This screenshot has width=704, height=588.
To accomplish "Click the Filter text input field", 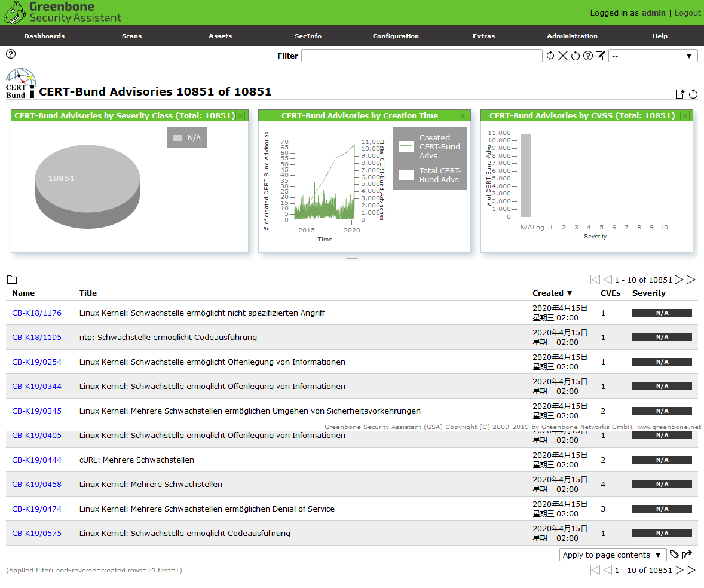I will pyautogui.click(x=421, y=56).
